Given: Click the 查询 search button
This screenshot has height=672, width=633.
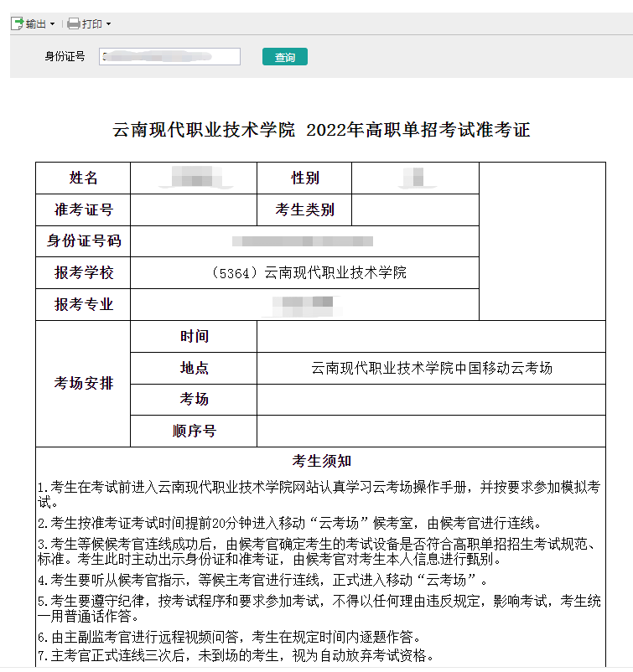Looking at the screenshot, I should coord(285,57).
